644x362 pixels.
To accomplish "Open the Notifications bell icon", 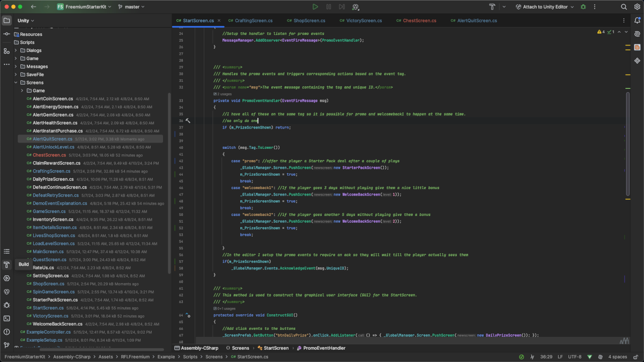I will click(x=637, y=20).
